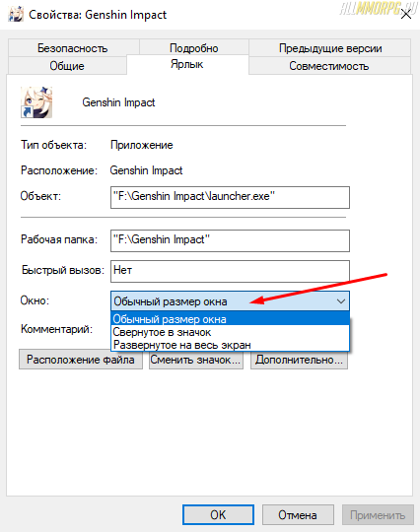Viewport: 420px width, 532px height.
Task: Click the title bar Genshin Impact icon
Action: (16, 15)
